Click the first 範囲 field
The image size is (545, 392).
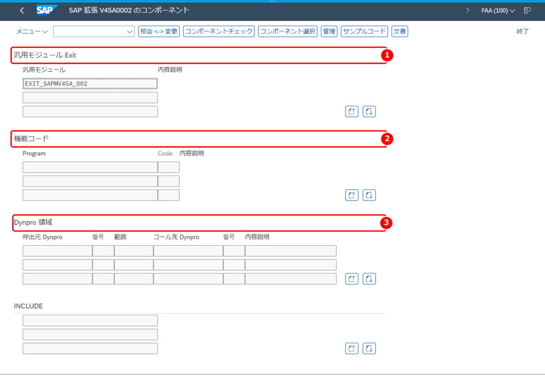(x=134, y=251)
